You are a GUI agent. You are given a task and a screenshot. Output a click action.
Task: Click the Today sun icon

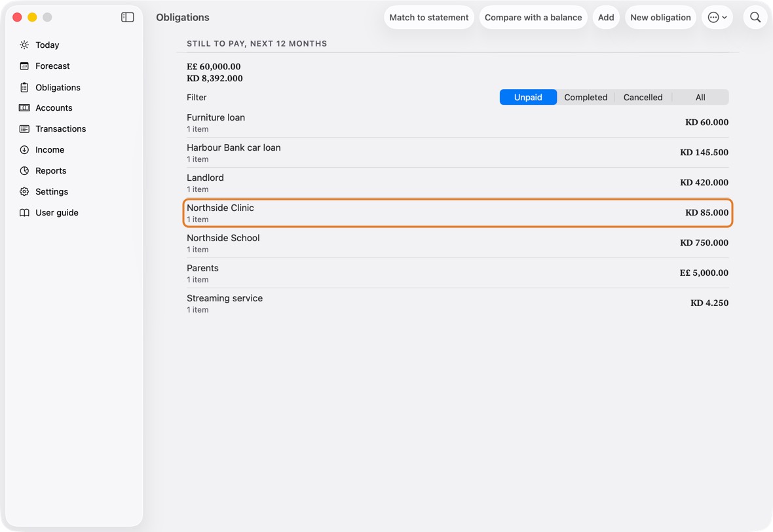click(x=24, y=45)
